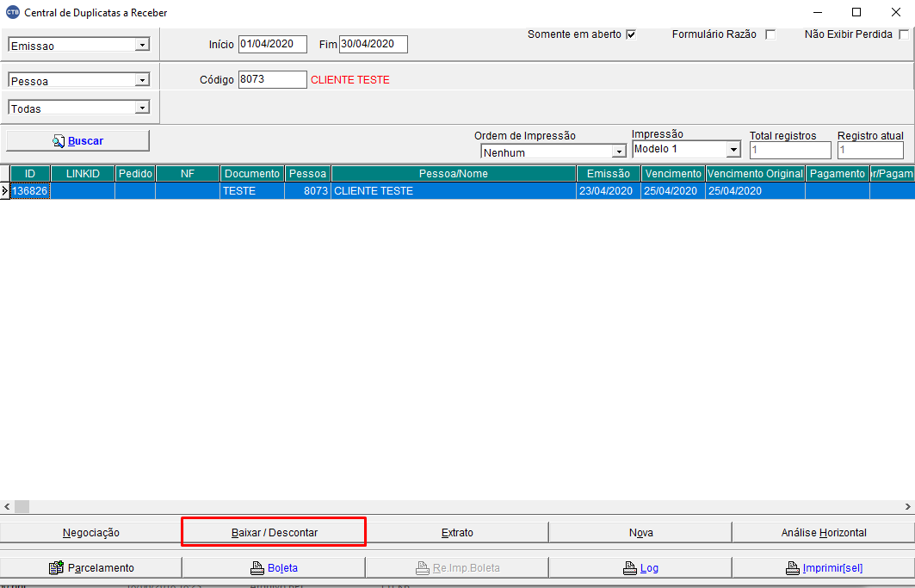Check Não Exibir Perdida option

903,35
